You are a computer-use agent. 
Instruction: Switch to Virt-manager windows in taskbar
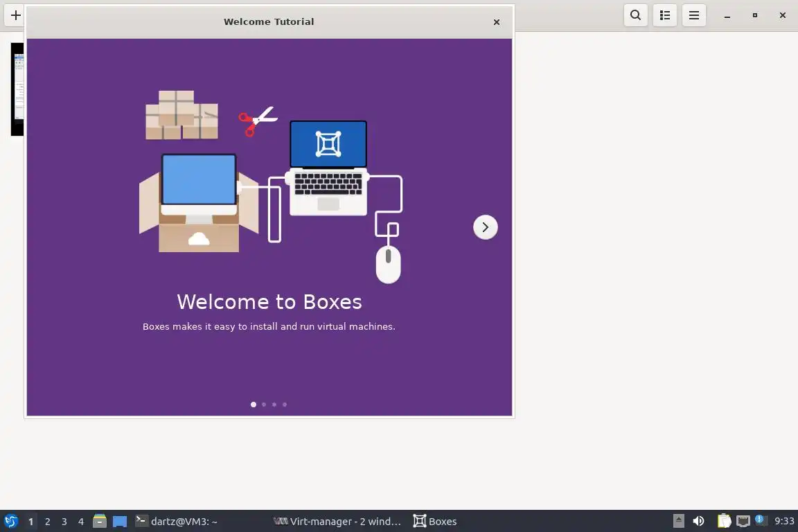(x=337, y=522)
